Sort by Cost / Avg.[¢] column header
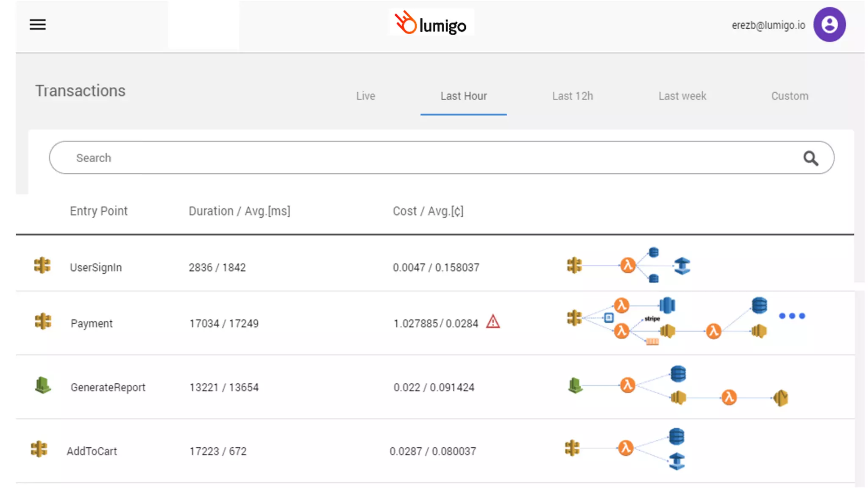868x488 pixels. tap(428, 211)
